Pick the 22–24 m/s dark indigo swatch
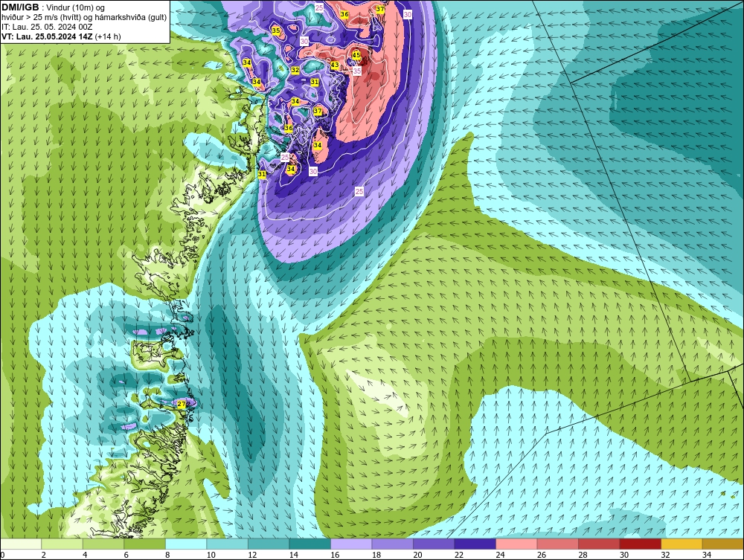Screen dimensions: 744x560 point(475,544)
